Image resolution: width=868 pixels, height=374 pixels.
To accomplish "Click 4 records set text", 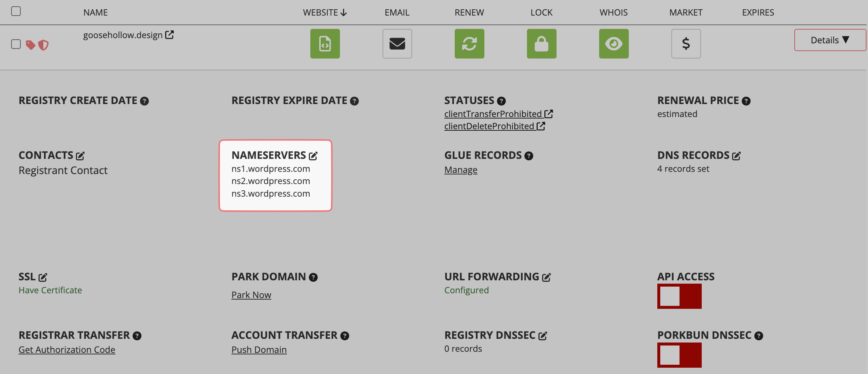I will pyautogui.click(x=683, y=168).
